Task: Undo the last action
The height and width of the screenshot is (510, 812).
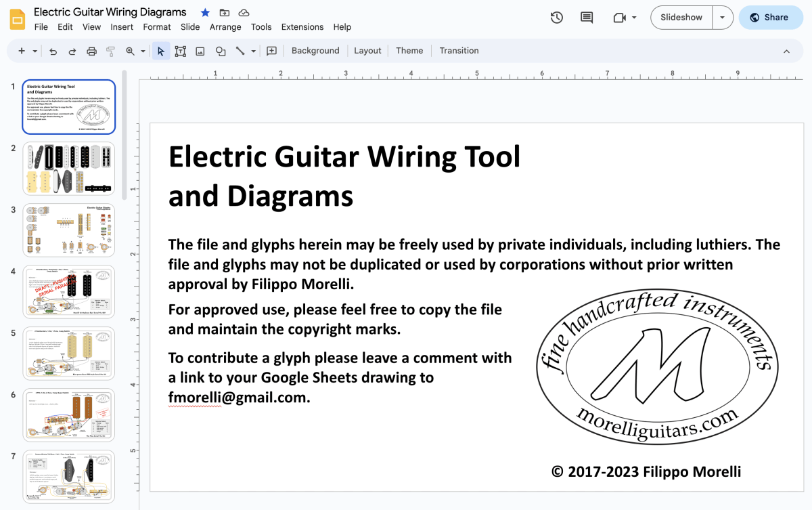Action: (x=53, y=51)
